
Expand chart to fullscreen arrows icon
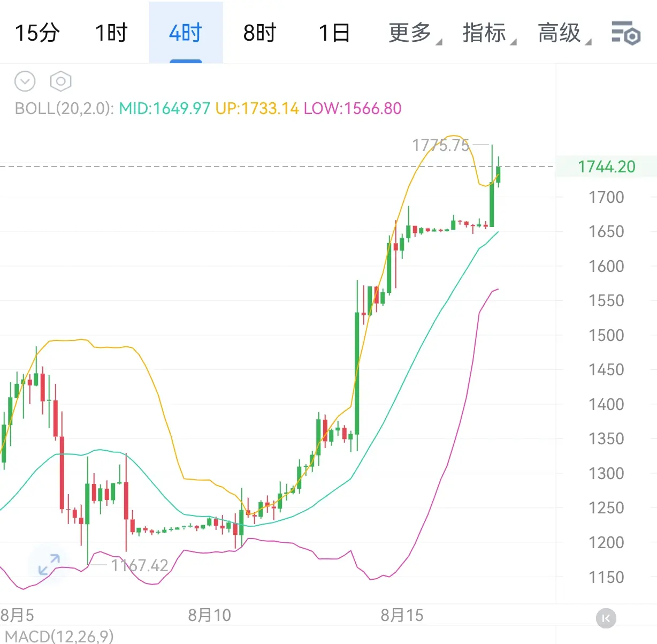49,564
